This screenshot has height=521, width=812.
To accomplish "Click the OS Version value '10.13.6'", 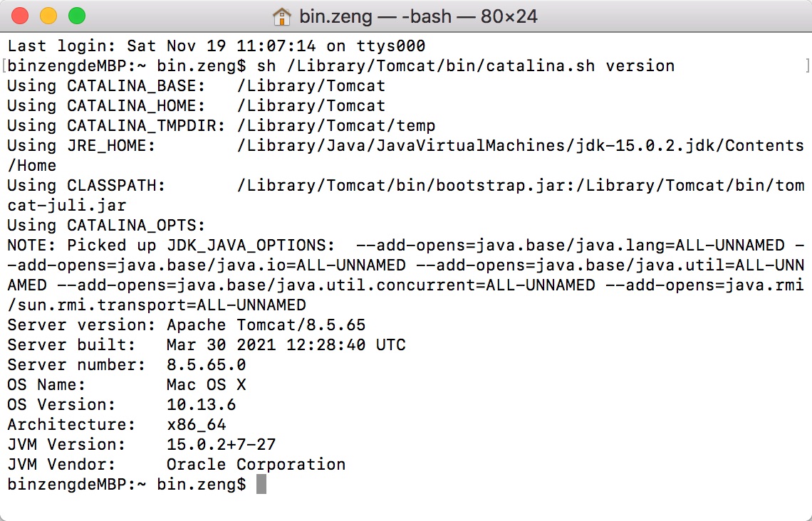I will click(x=202, y=404).
